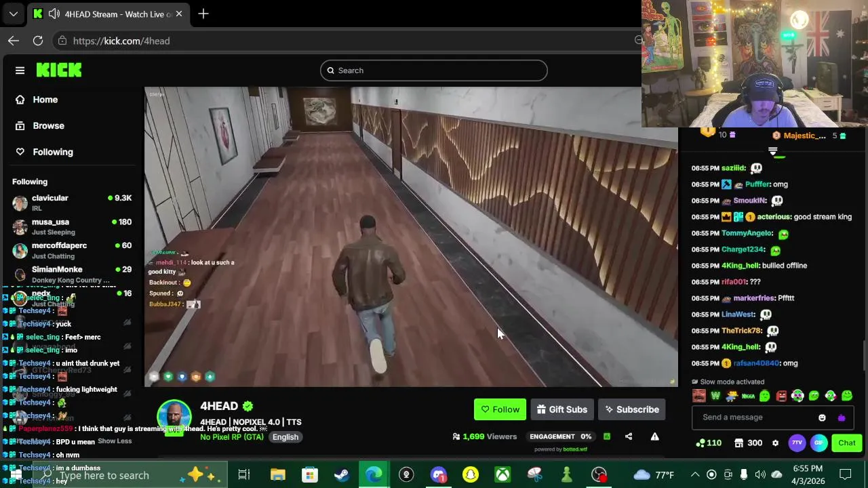
Task: Open Xbox app from taskbar
Action: pos(502,475)
